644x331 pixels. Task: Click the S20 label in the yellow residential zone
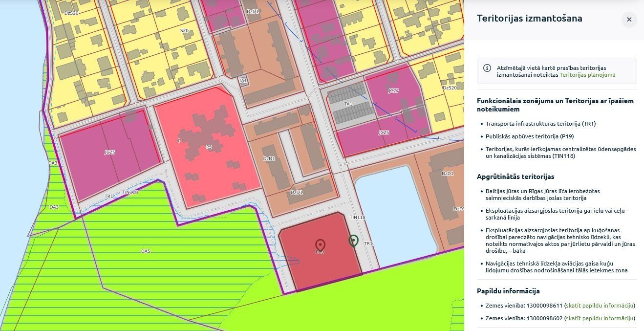click(x=184, y=30)
